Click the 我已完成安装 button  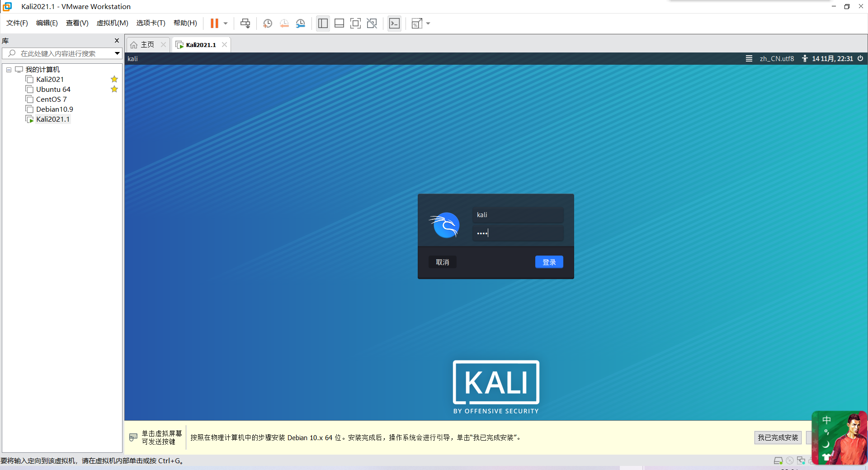coord(778,437)
